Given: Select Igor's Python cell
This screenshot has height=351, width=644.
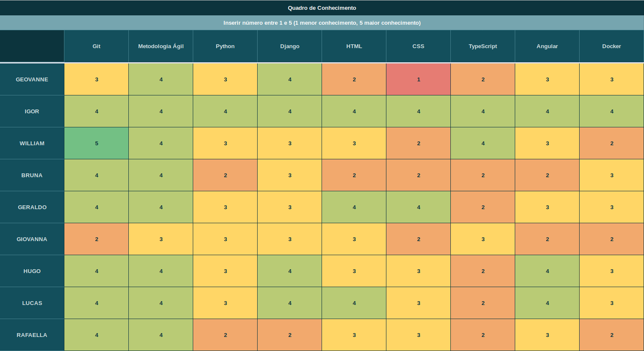Looking at the screenshot, I should 225,111.
